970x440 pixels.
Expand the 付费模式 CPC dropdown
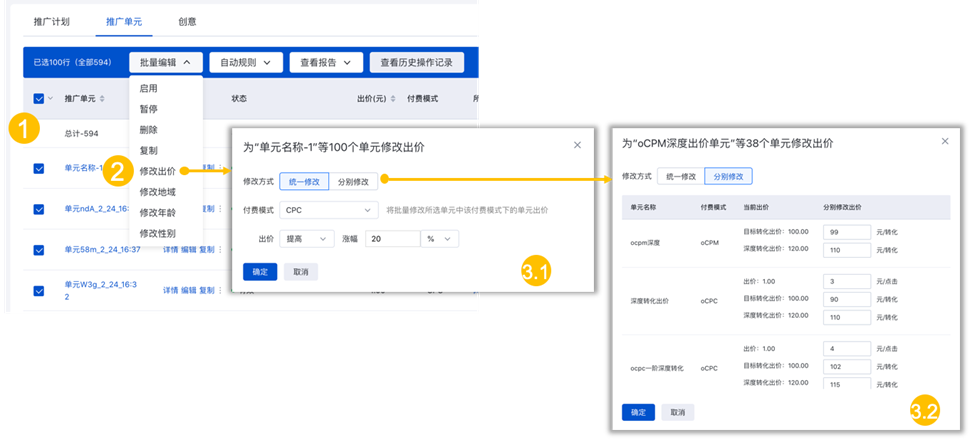click(327, 211)
